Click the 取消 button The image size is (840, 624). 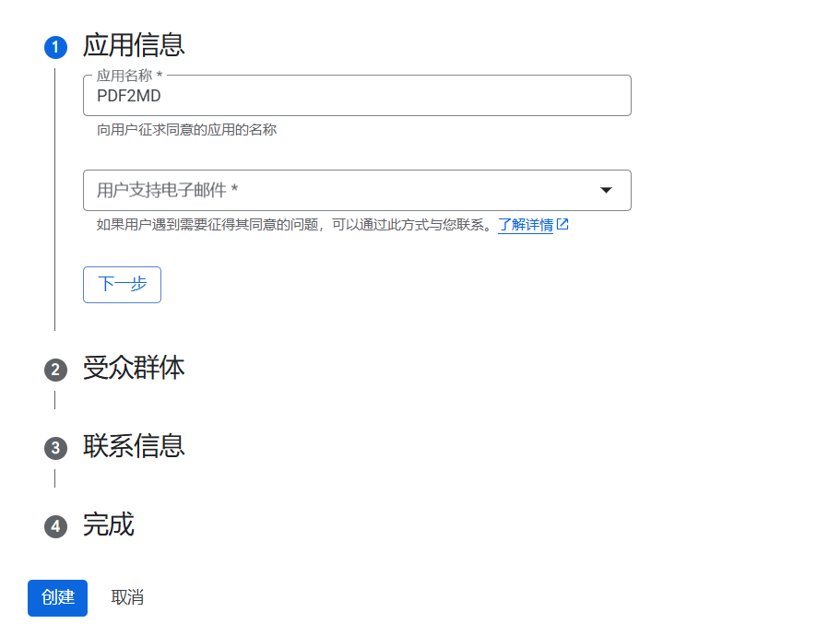coord(127,598)
